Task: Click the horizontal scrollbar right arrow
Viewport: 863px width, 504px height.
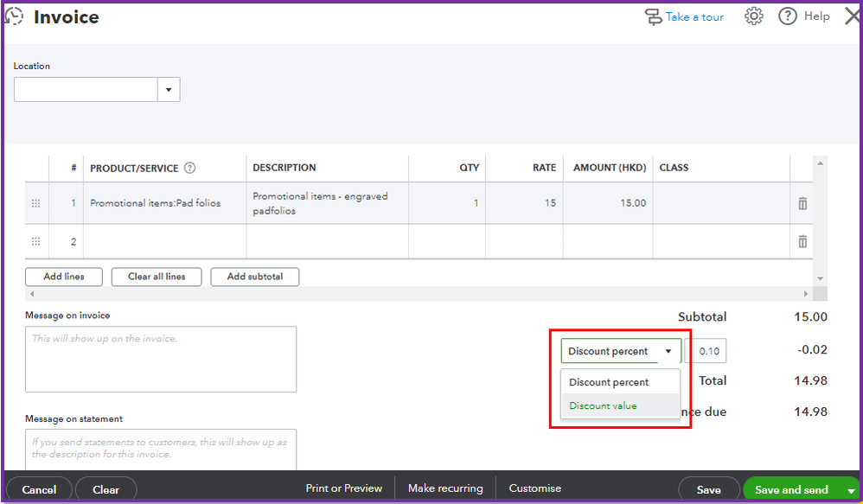Action: (806, 294)
